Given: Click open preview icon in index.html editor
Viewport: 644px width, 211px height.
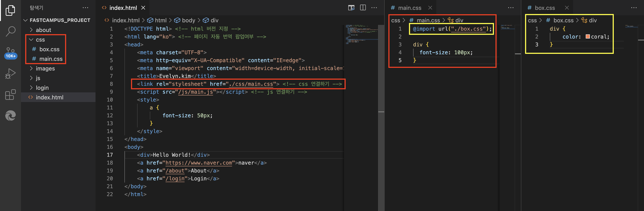Looking at the screenshot, I should click(x=351, y=8).
